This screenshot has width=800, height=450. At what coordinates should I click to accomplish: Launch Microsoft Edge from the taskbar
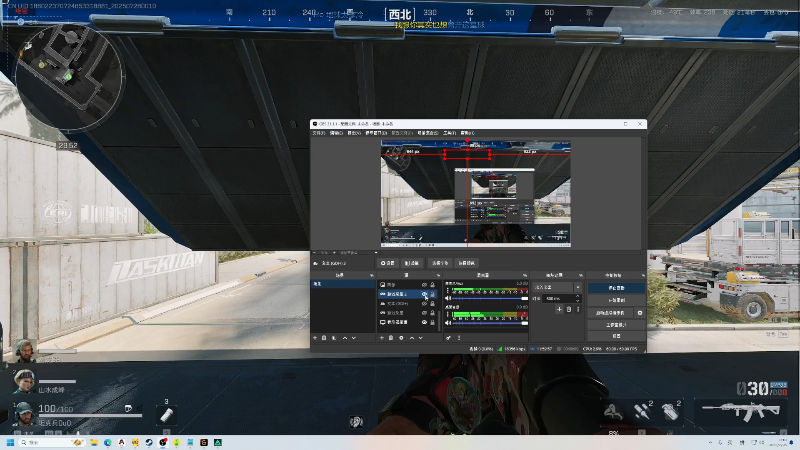click(x=108, y=442)
